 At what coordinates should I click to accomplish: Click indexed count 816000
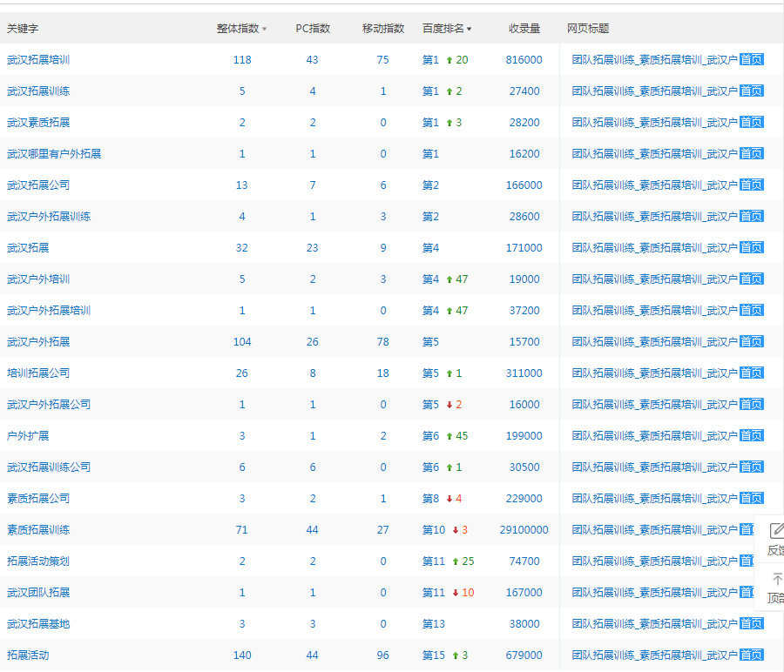pyautogui.click(x=524, y=60)
